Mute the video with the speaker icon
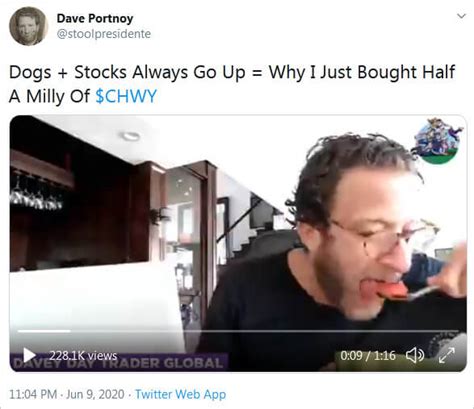The width and height of the screenshot is (474, 409). click(415, 355)
